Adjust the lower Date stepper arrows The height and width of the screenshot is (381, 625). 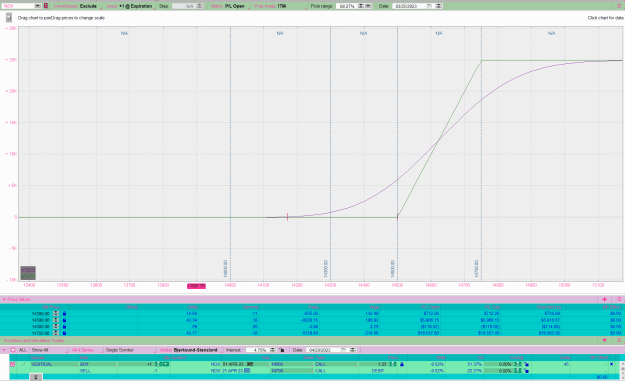tap(352, 350)
